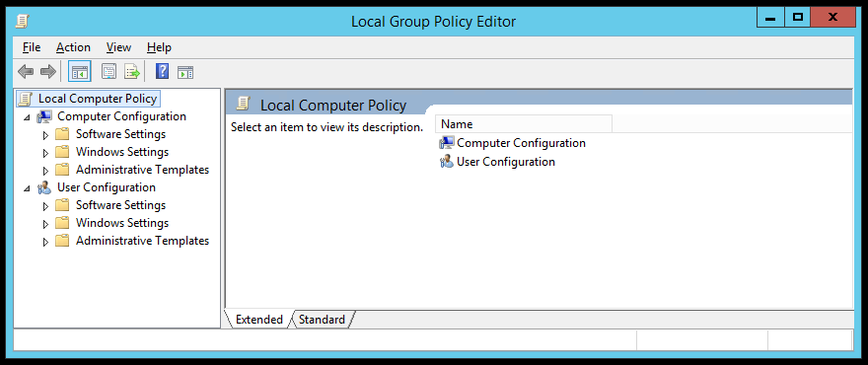This screenshot has width=868, height=365.
Task: Click folder icon of Computer Configuration Software Settings
Action: 62,134
